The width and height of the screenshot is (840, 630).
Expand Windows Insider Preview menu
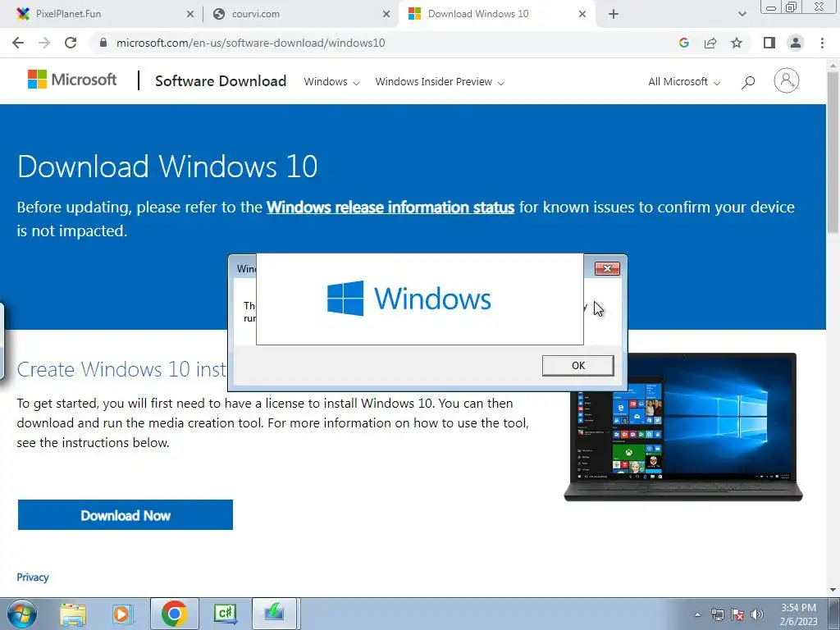(x=440, y=81)
